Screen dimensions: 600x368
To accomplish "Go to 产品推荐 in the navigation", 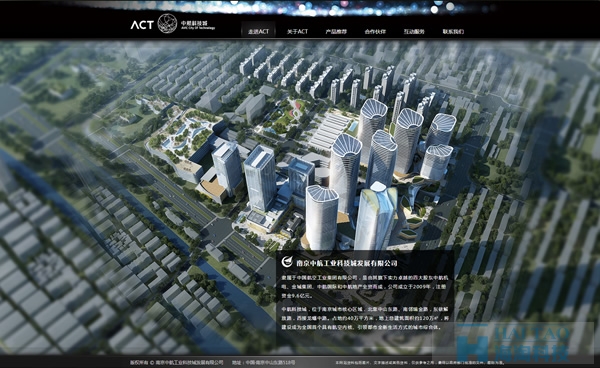I will coord(336,32).
